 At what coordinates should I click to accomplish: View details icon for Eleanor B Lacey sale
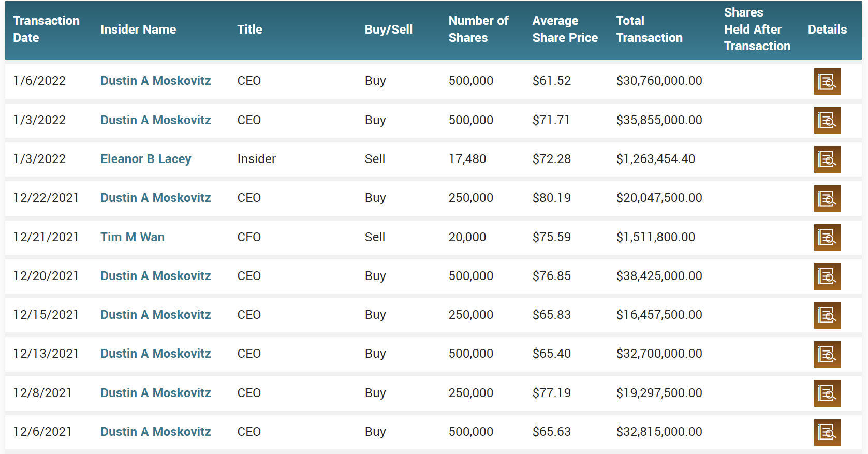click(x=827, y=159)
